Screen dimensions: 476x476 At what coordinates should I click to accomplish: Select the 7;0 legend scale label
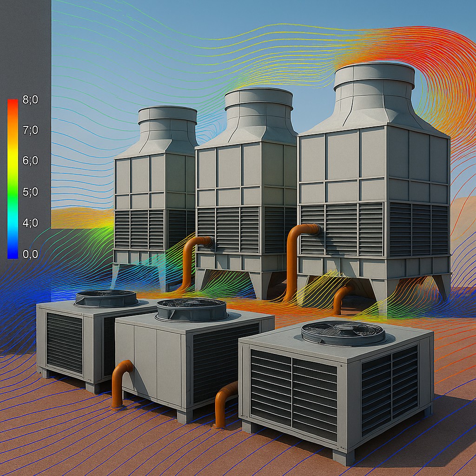(x=30, y=131)
